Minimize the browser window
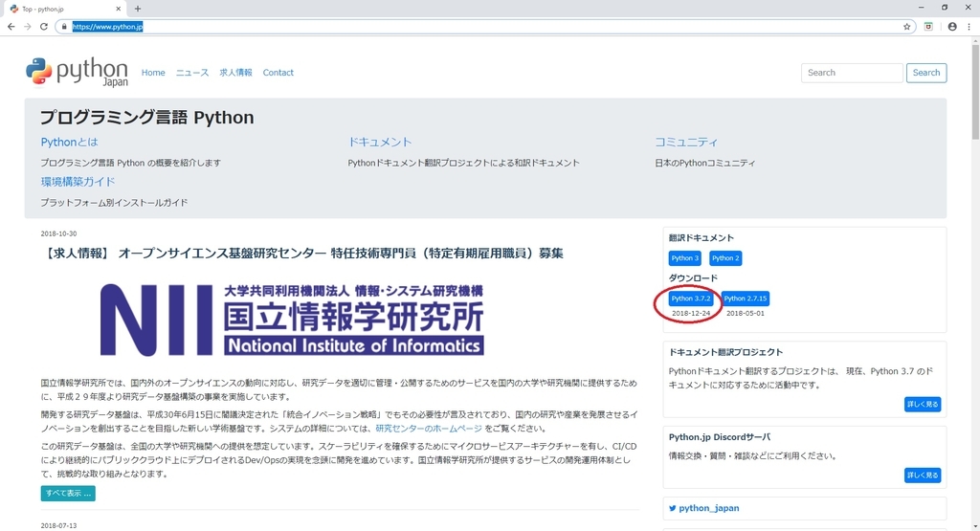The height and width of the screenshot is (531, 980). point(921,8)
